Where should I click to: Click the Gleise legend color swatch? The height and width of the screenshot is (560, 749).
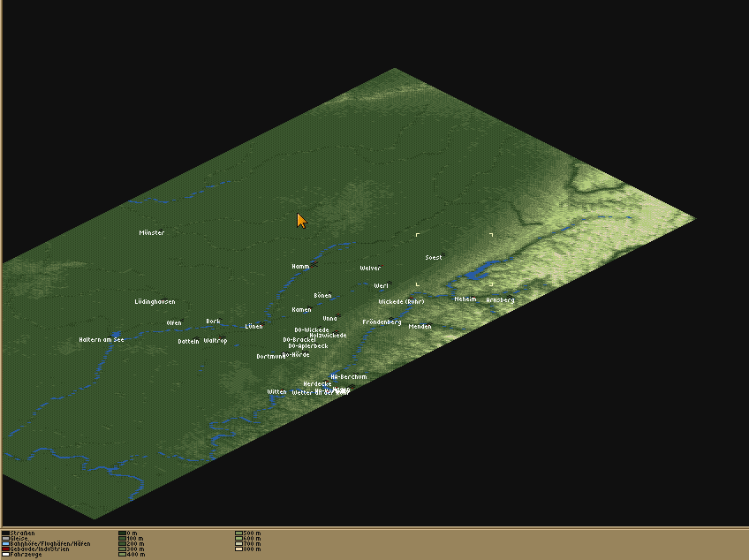5,539
